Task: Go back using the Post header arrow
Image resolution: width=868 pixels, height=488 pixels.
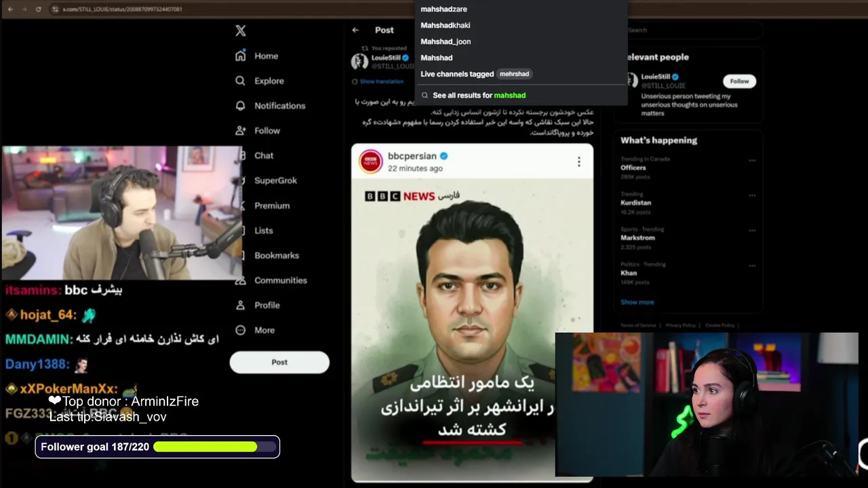Action: 355,30
